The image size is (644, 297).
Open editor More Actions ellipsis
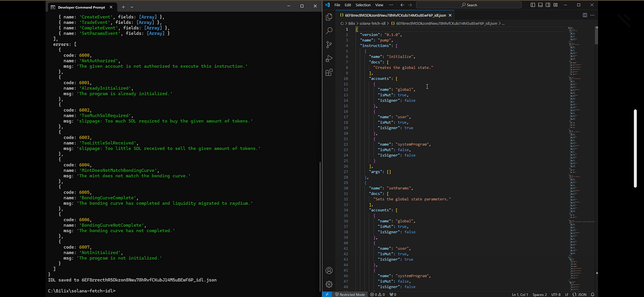[x=592, y=15]
